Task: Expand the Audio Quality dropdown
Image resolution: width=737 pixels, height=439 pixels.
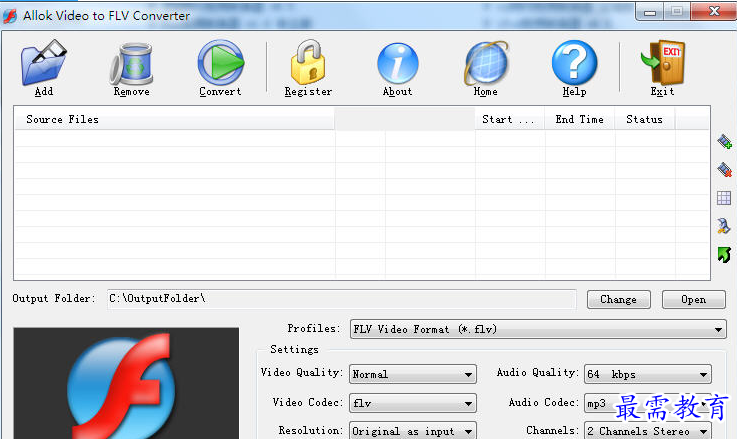Action: (648, 374)
